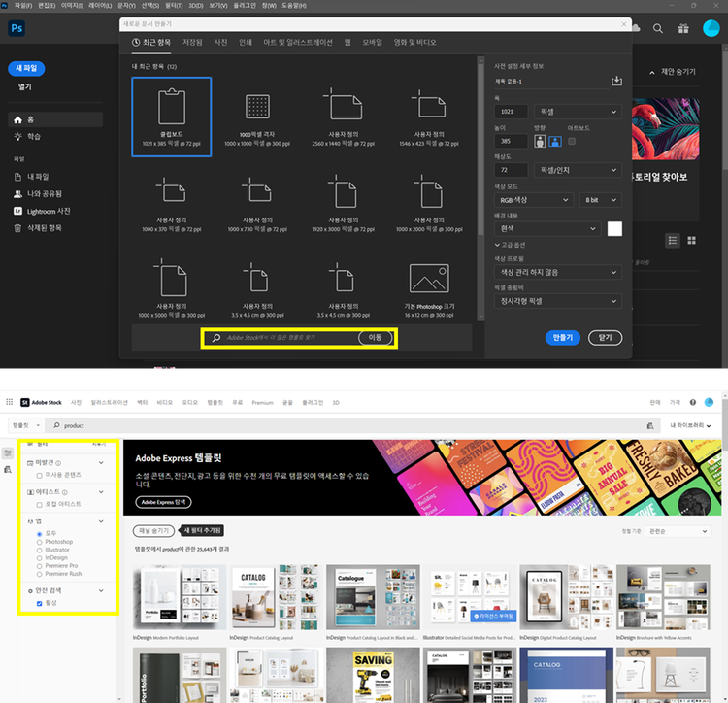Image resolution: width=728 pixels, height=703 pixels.
Task: Open the 픽셀/인치 resolution unit dropdown
Action: coord(579,170)
